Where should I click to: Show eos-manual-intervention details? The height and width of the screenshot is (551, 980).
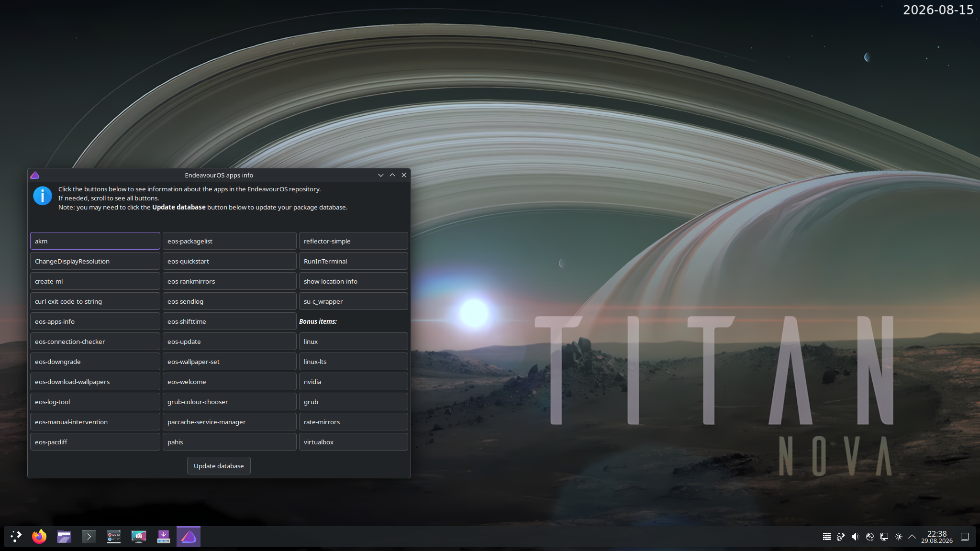point(95,422)
